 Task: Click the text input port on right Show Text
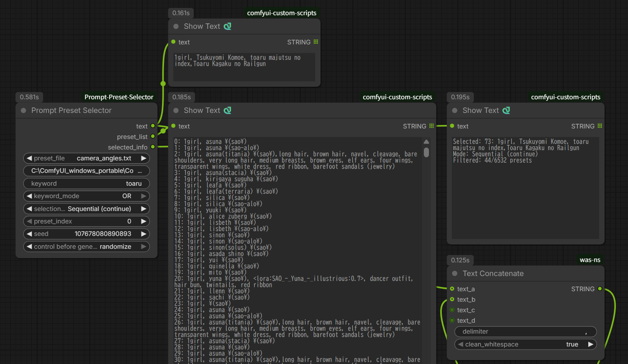tap(452, 126)
